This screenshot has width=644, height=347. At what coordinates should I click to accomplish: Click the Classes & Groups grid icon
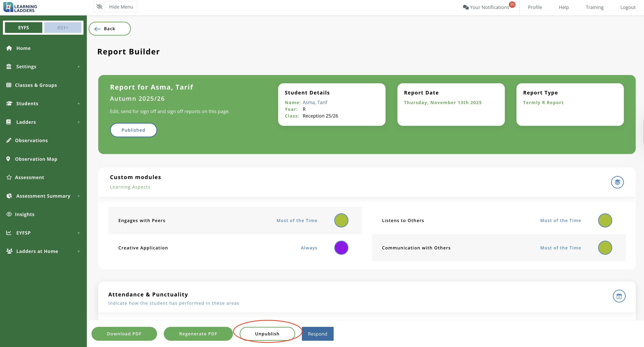point(9,85)
